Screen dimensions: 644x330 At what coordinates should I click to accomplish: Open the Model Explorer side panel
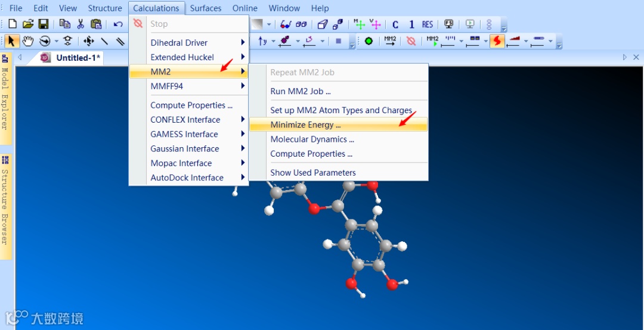[x=5, y=98]
